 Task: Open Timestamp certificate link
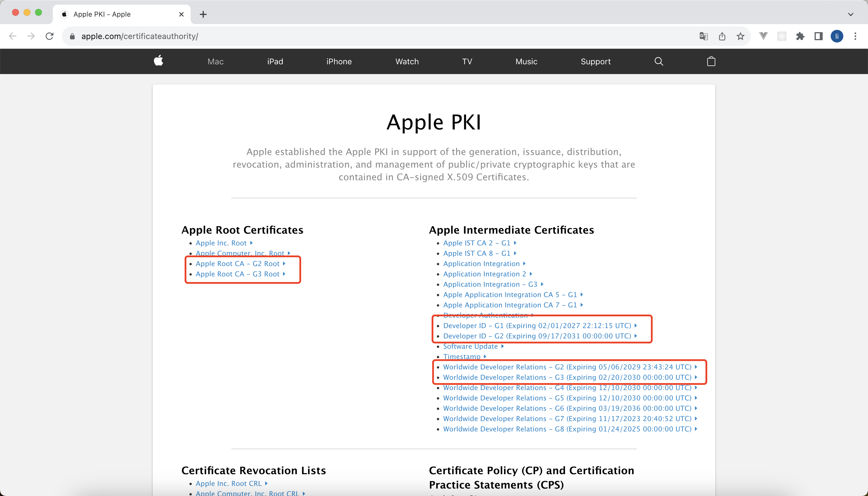(465, 357)
